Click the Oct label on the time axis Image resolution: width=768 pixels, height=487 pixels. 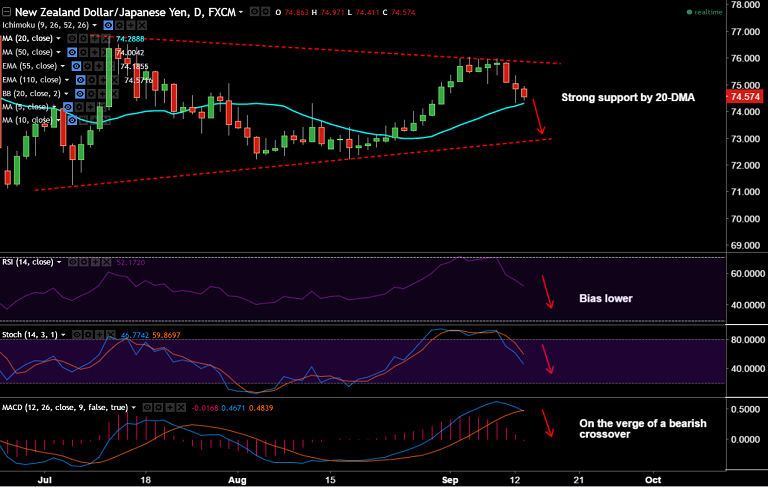pos(653,480)
